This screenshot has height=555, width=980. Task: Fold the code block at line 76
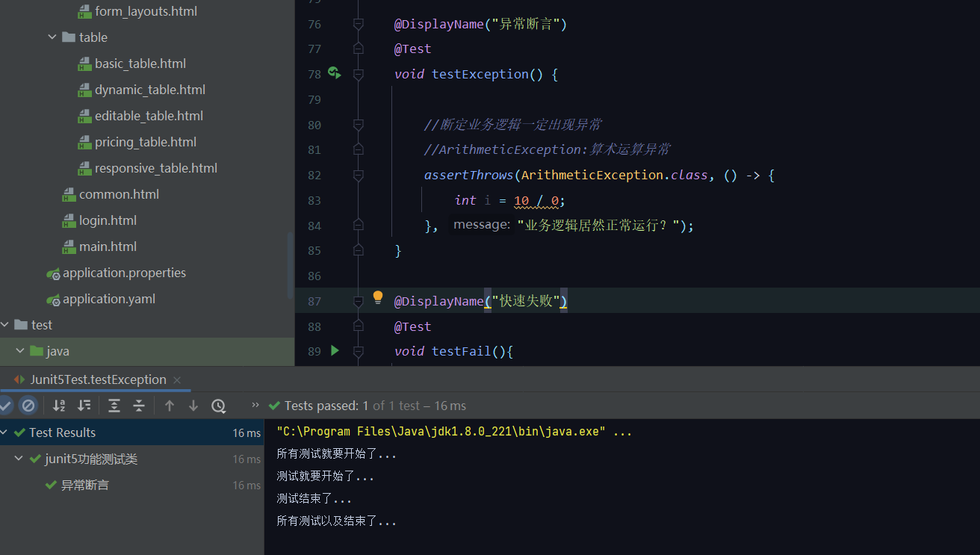pyautogui.click(x=358, y=25)
